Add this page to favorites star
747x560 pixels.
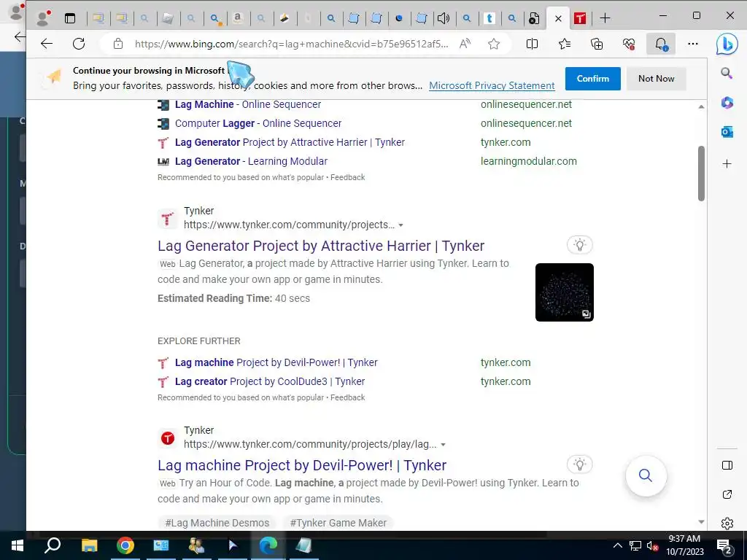coord(494,44)
